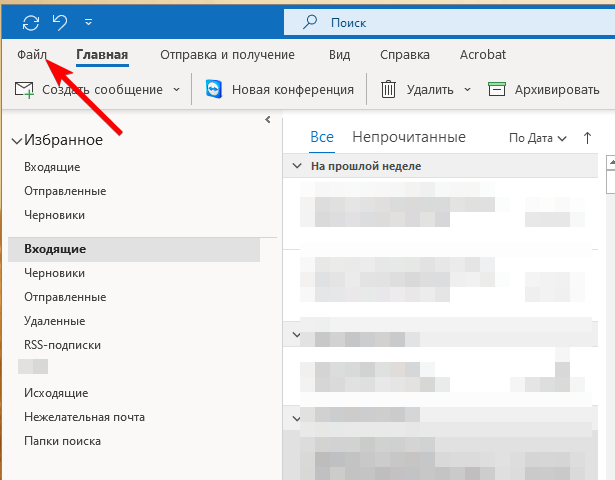This screenshot has width=615, height=480.
Task: Open the Удаленные folder
Action: 55,321
